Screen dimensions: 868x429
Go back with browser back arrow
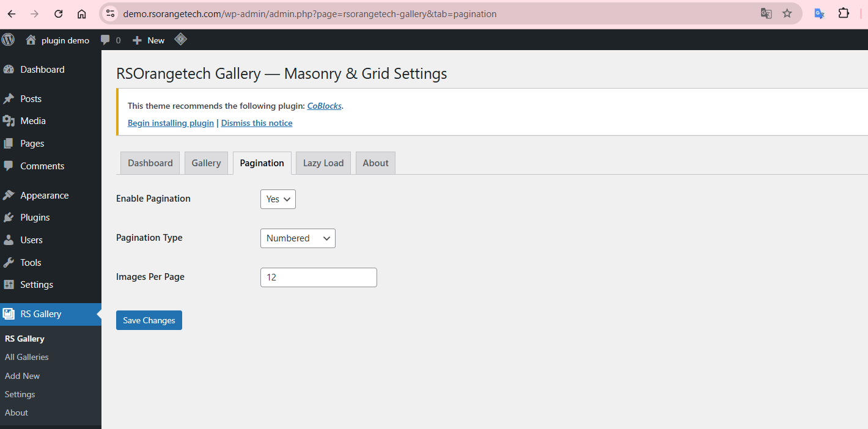point(12,13)
